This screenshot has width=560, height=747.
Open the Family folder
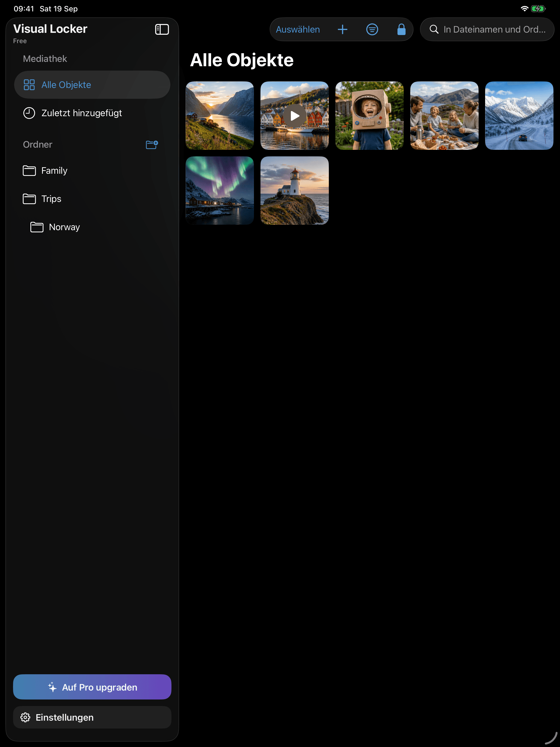pyautogui.click(x=92, y=170)
